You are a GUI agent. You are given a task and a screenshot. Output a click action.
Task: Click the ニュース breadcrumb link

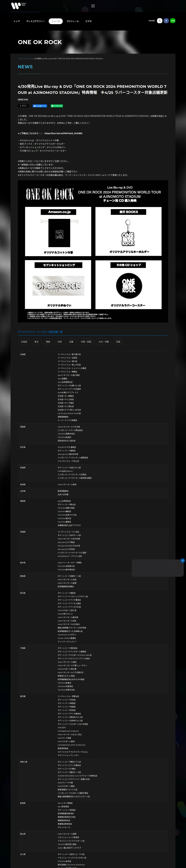coord(28,59)
